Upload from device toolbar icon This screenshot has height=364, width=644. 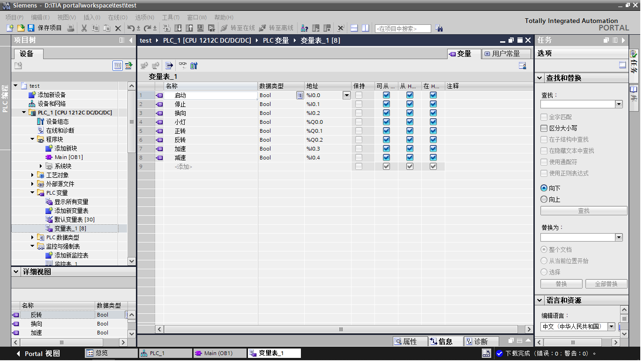(x=189, y=28)
